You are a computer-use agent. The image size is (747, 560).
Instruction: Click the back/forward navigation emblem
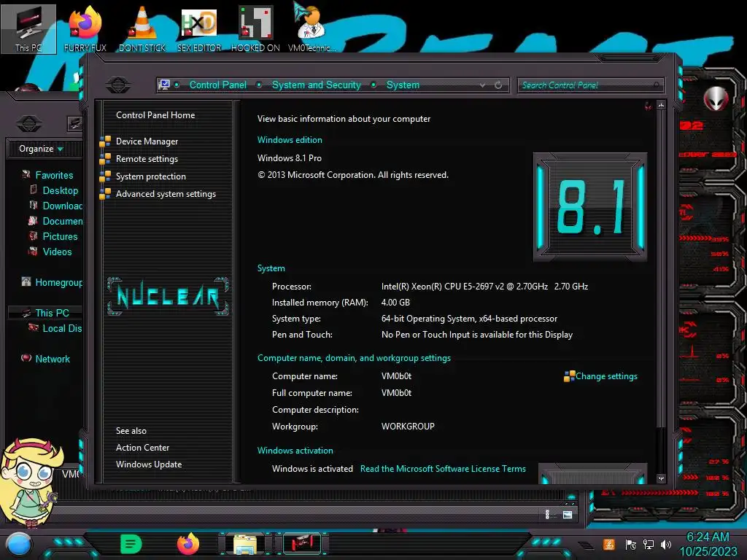tap(118, 85)
